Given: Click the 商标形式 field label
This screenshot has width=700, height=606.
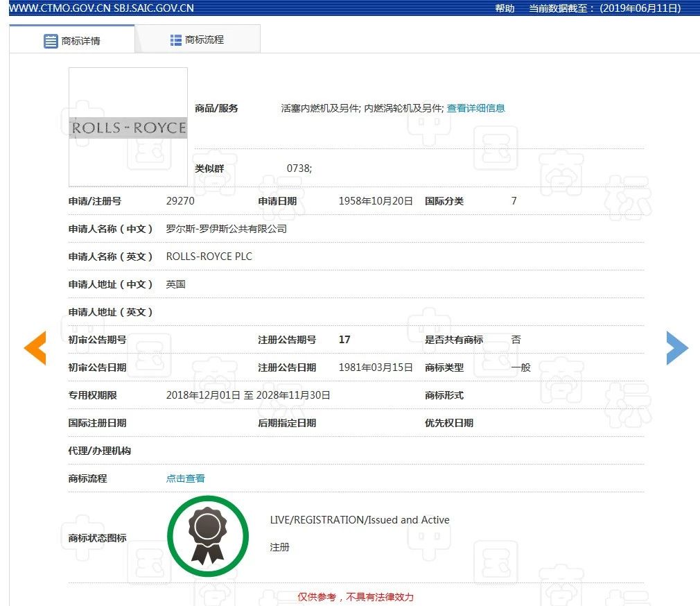Looking at the screenshot, I should point(444,395).
